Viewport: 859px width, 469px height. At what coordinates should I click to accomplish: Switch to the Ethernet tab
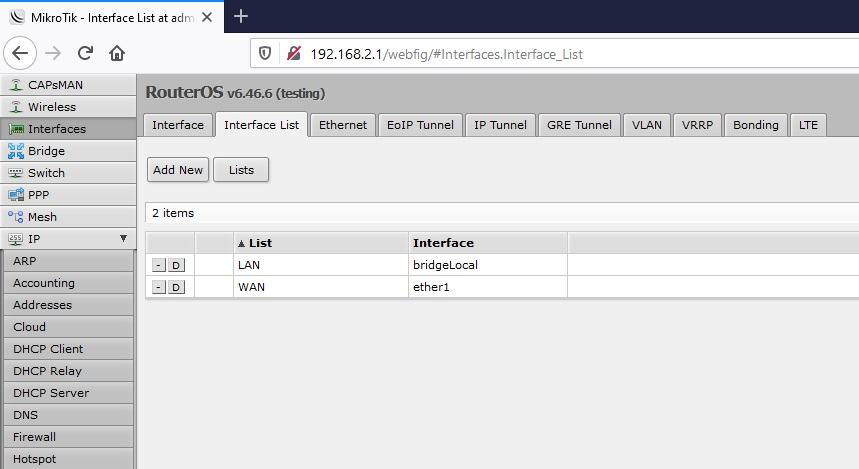tap(343, 125)
